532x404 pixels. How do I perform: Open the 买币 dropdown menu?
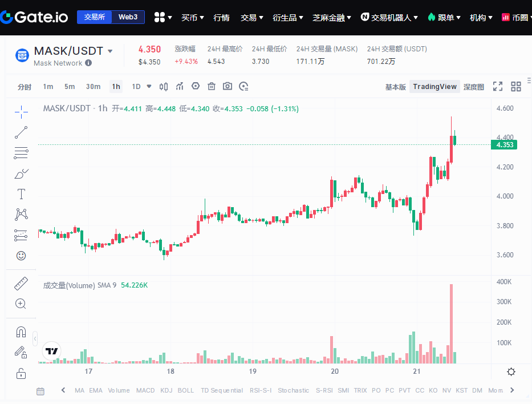click(x=192, y=17)
